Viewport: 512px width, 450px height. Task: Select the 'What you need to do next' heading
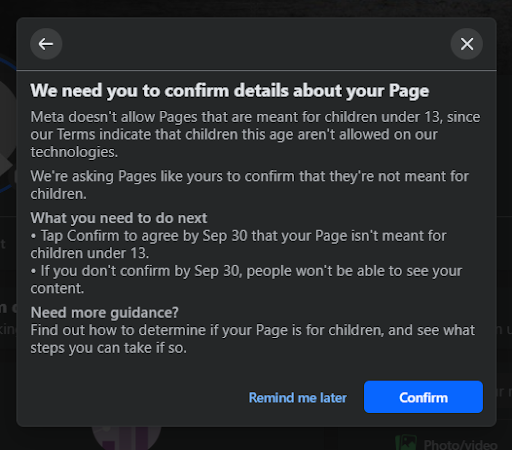tap(119, 218)
